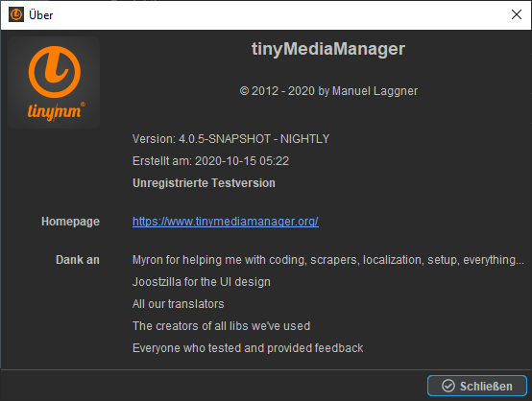Click the tinyMediaManager heading
The width and height of the screenshot is (532, 401).
point(328,50)
